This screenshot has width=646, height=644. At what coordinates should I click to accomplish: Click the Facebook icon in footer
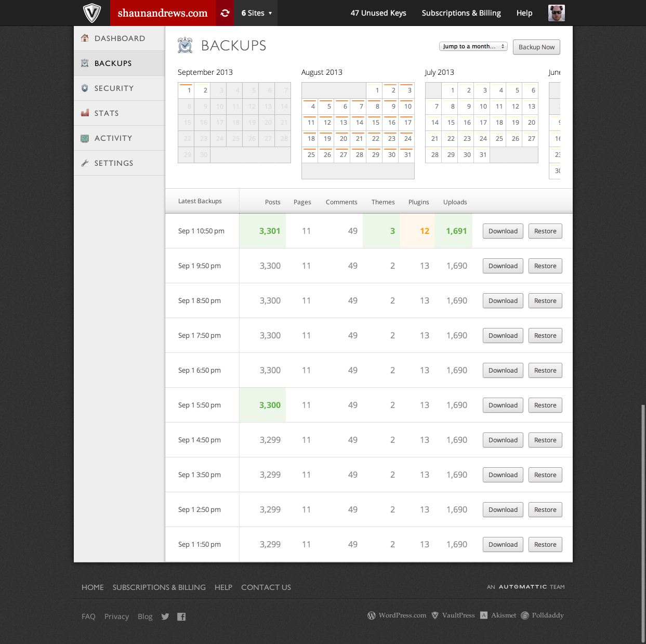(x=181, y=616)
